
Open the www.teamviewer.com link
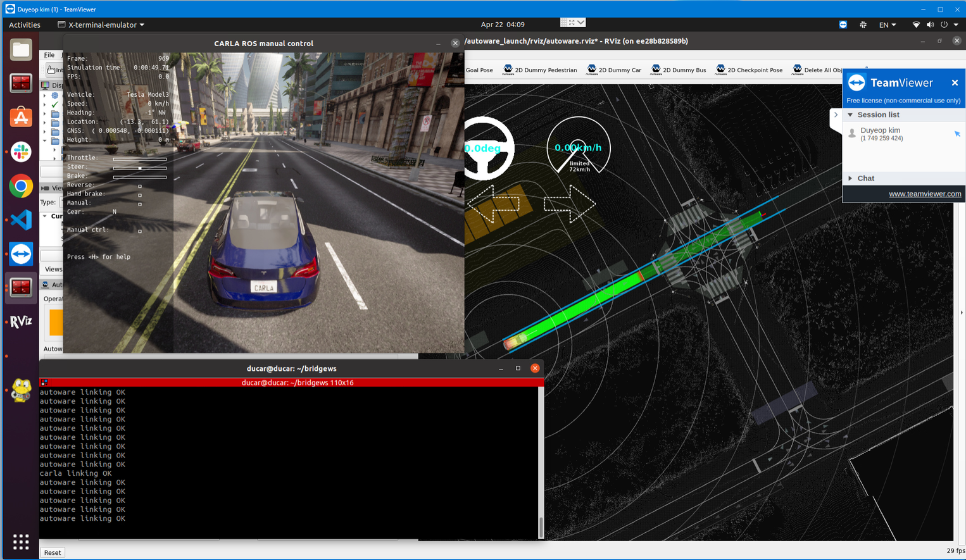pos(925,194)
